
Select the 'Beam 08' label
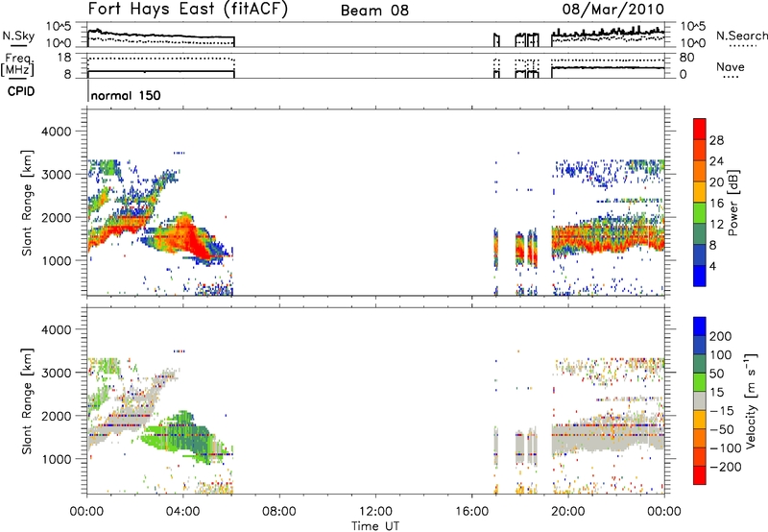click(374, 11)
